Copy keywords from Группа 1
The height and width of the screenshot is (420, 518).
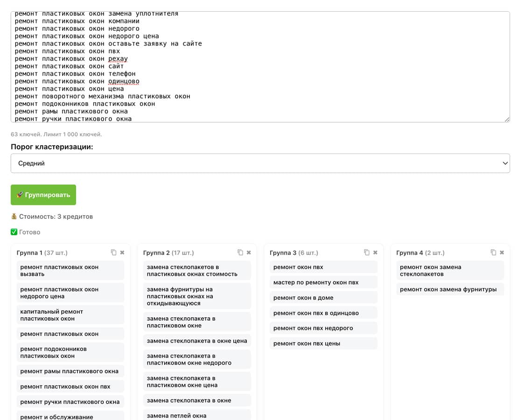pyautogui.click(x=114, y=252)
